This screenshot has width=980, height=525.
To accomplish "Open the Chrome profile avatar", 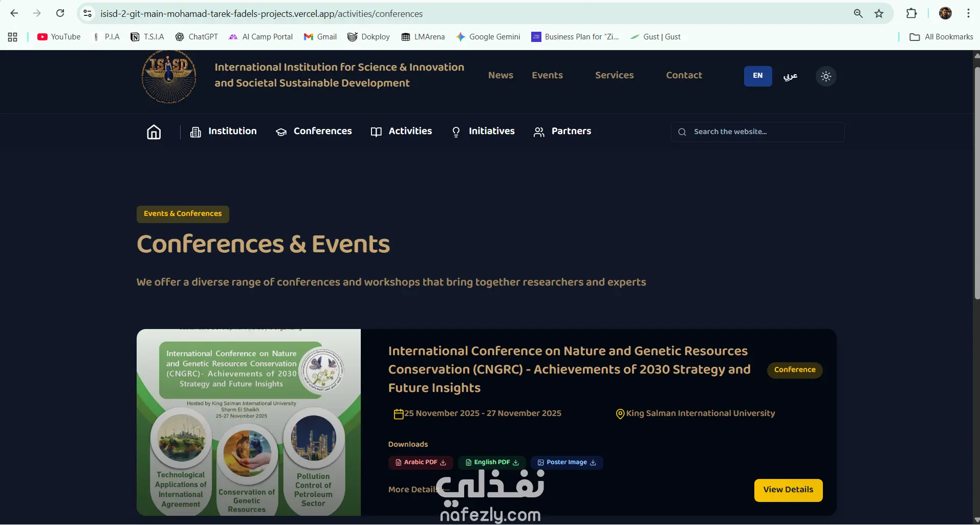I will pyautogui.click(x=945, y=13).
